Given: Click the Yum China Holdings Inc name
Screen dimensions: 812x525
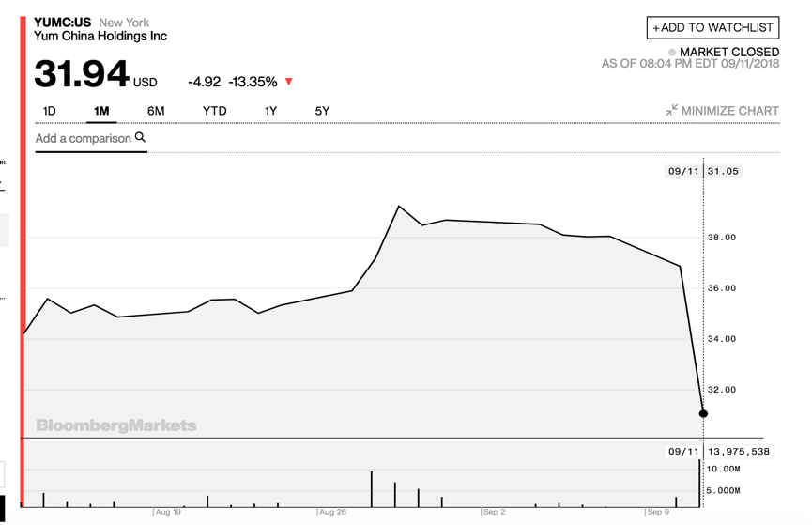Looking at the screenshot, I should pos(100,36).
